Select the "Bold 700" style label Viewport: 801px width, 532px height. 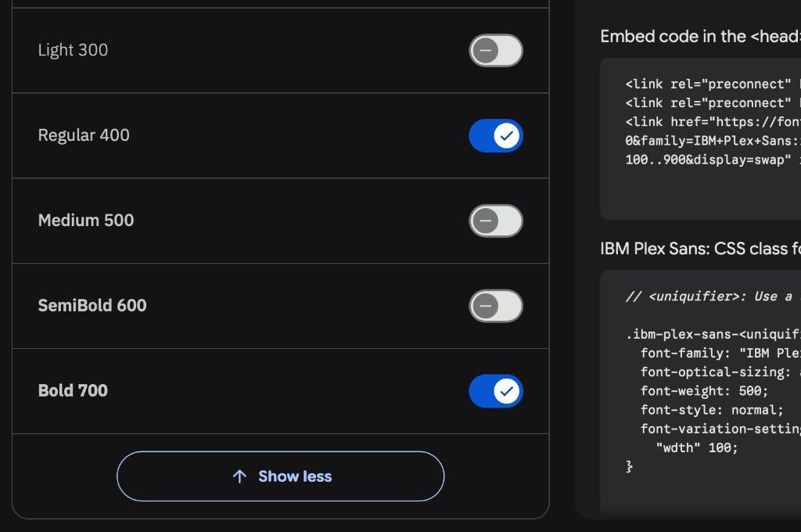click(x=73, y=391)
